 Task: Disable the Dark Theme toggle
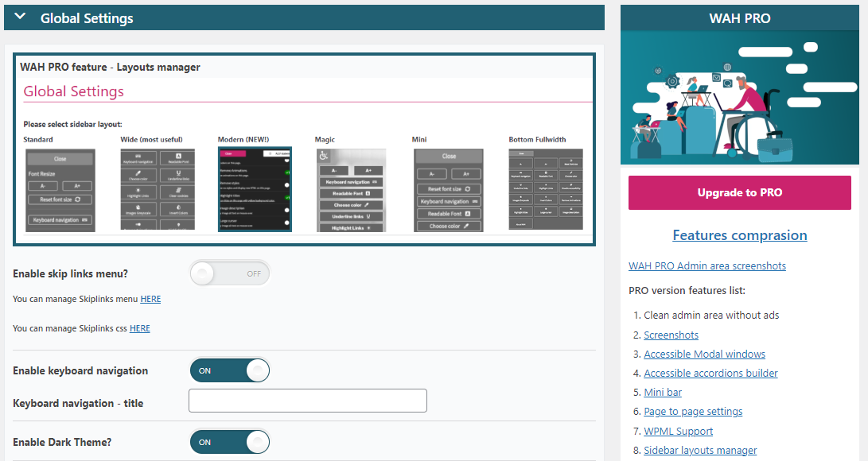230,442
